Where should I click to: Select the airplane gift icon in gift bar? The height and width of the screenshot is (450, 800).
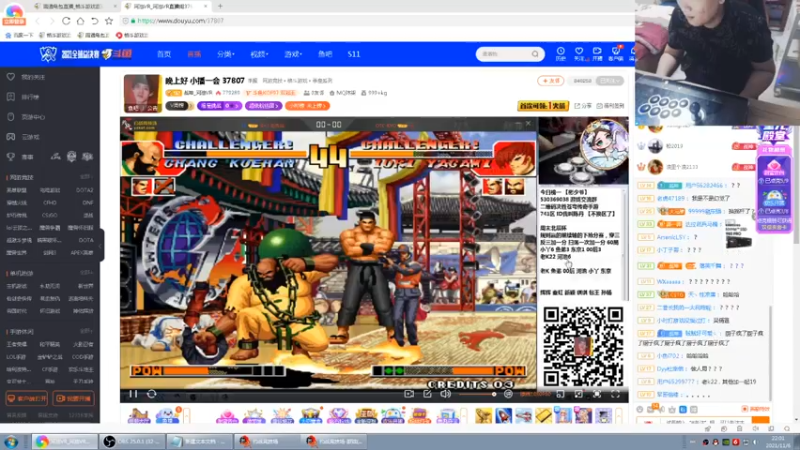click(523, 415)
